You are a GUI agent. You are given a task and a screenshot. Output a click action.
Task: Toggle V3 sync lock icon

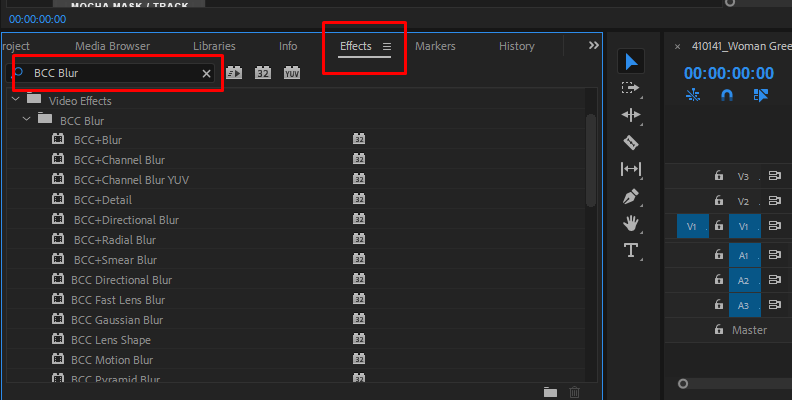tap(774, 176)
